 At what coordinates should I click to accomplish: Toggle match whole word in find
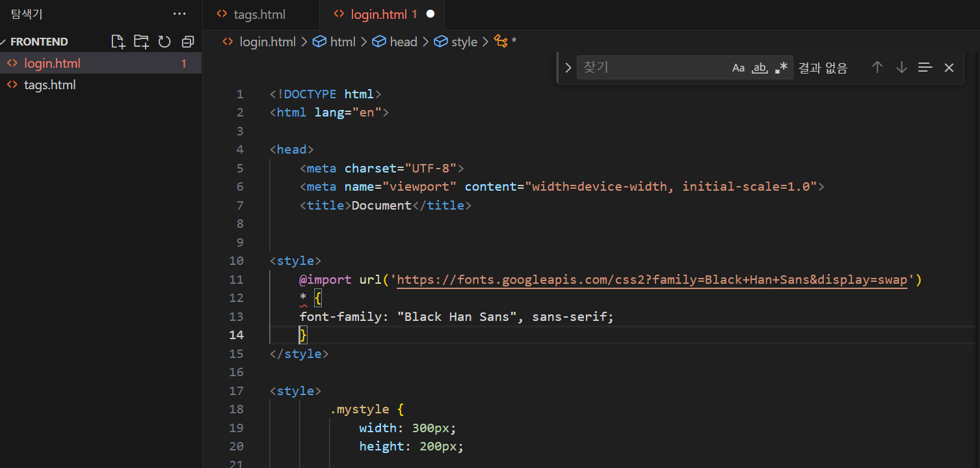(760, 68)
